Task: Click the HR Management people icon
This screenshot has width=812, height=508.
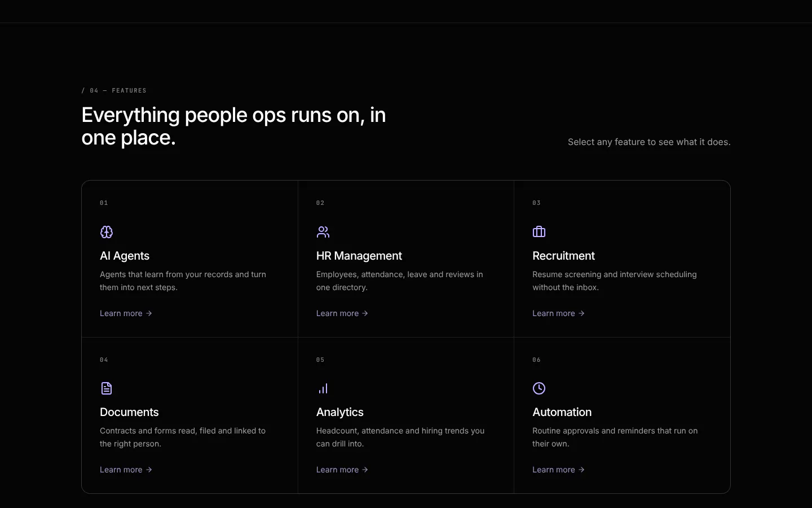Action: click(323, 232)
